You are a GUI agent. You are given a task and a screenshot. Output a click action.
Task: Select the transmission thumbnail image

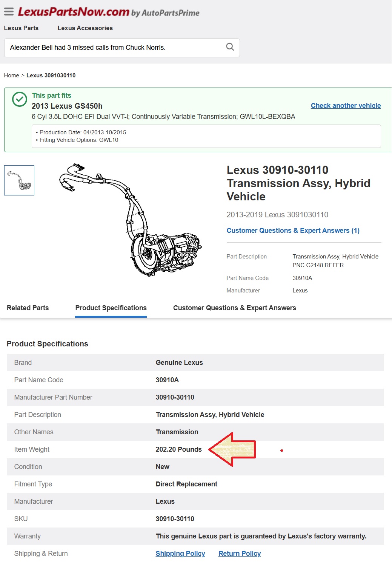pos(19,180)
